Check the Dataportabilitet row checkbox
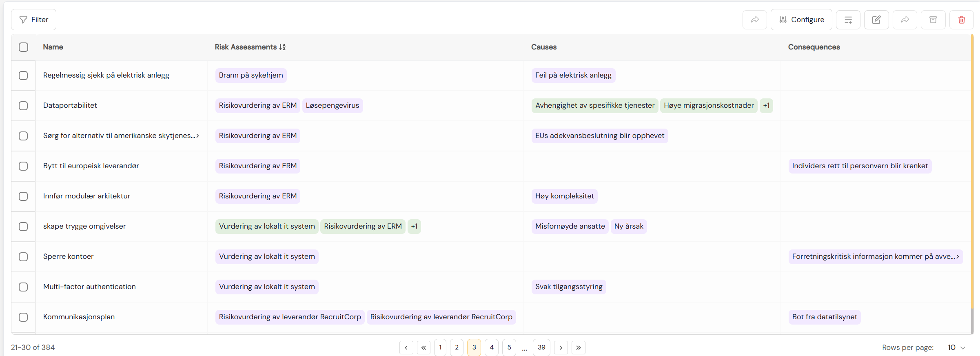 point(23,106)
